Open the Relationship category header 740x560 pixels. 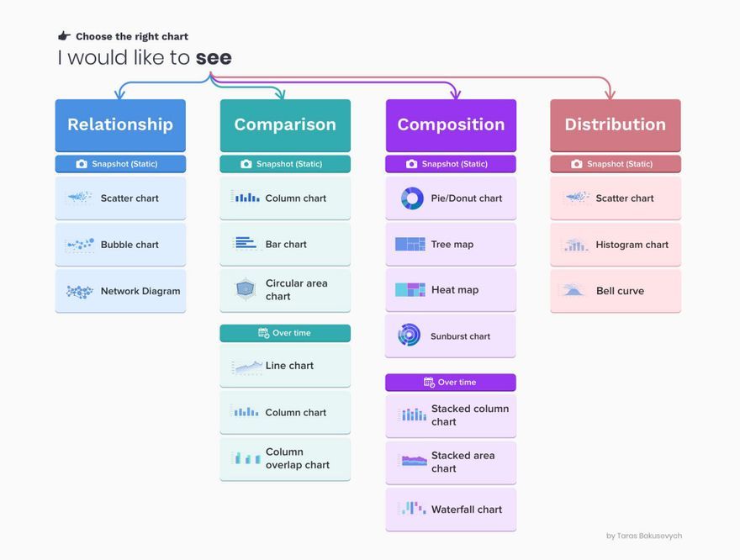pyautogui.click(x=120, y=125)
